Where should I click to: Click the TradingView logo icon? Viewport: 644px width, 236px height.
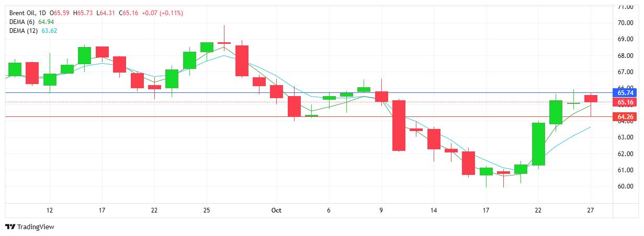pos(10,227)
